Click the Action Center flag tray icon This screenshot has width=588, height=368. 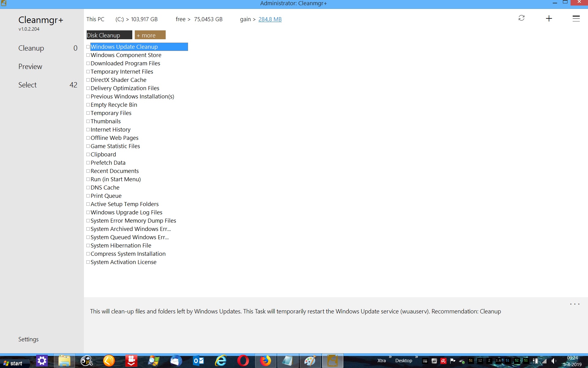pos(453,361)
